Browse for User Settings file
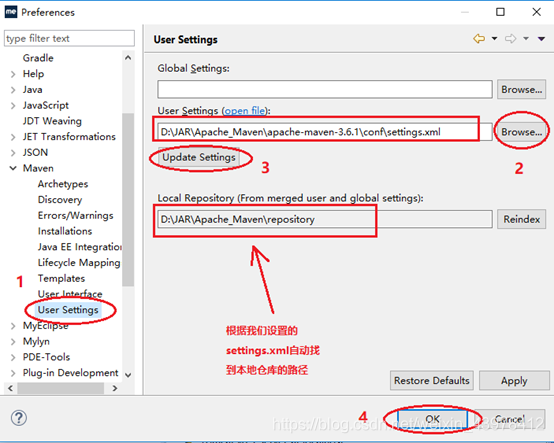The width and height of the screenshot is (554, 443). tap(521, 132)
